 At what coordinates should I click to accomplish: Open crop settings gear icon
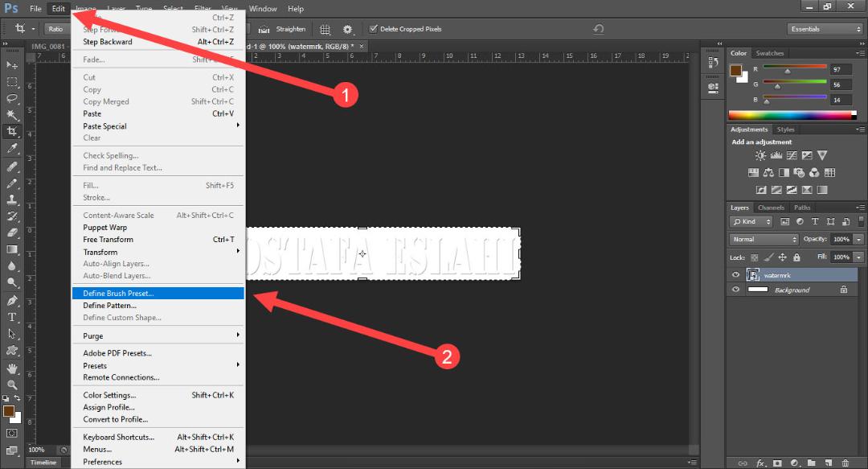coord(347,29)
